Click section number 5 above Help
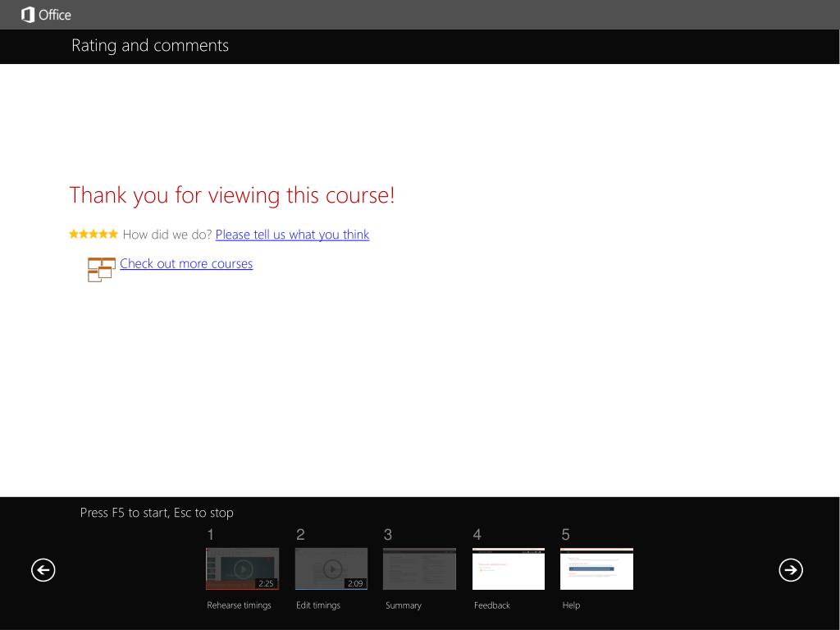Image resolution: width=840 pixels, height=630 pixels. coord(566,535)
